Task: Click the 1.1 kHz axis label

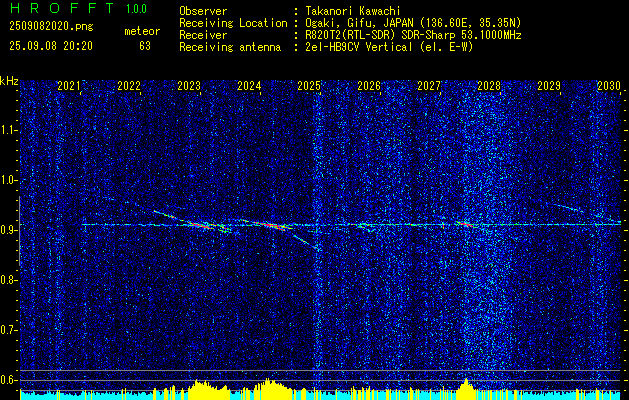Action: (8, 131)
